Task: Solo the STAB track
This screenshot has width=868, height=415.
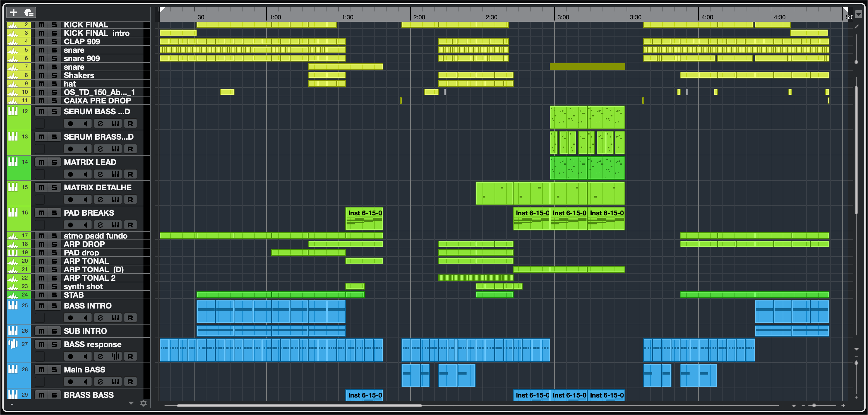Action: (54, 295)
